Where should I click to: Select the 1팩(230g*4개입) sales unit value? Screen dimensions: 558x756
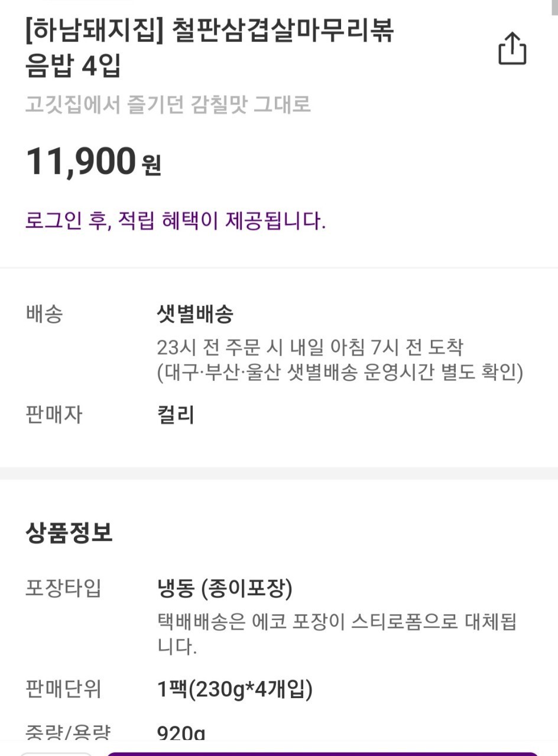click(x=235, y=689)
